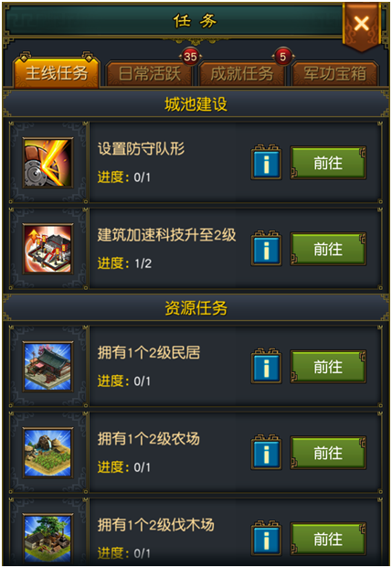Go to the 拥有1个2级伐木场 task
392x568 pixels.
tap(328, 539)
